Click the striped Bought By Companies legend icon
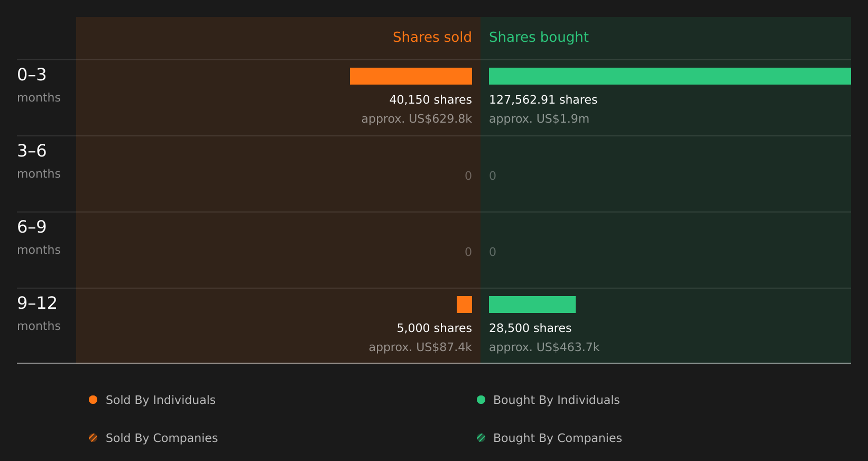 pos(481,438)
